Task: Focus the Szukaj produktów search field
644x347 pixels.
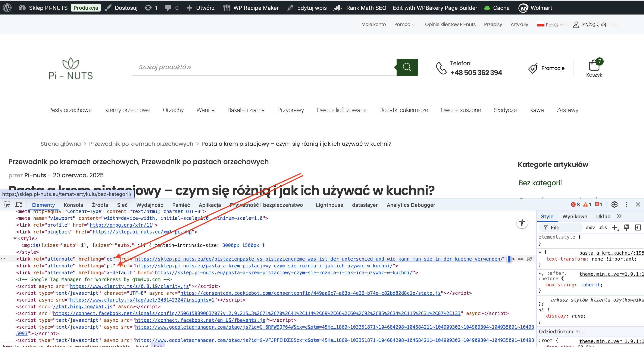Action: coord(264,67)
